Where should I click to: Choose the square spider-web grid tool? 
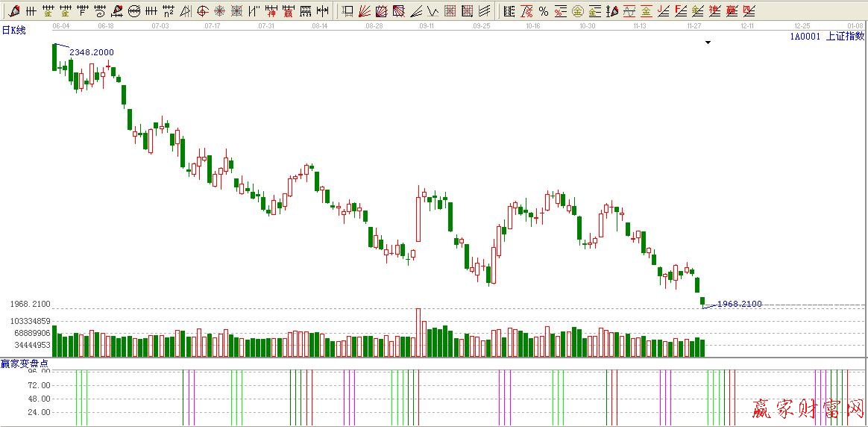click(236, 11)
